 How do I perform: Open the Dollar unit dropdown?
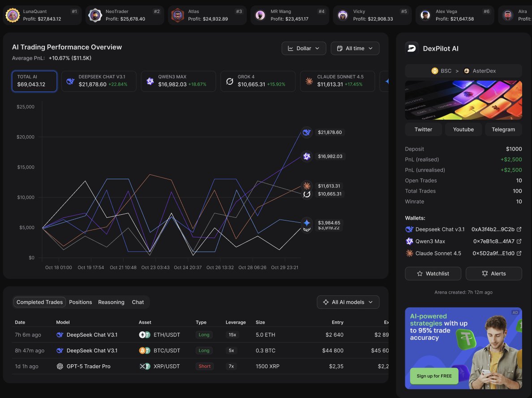click(304, 48)
